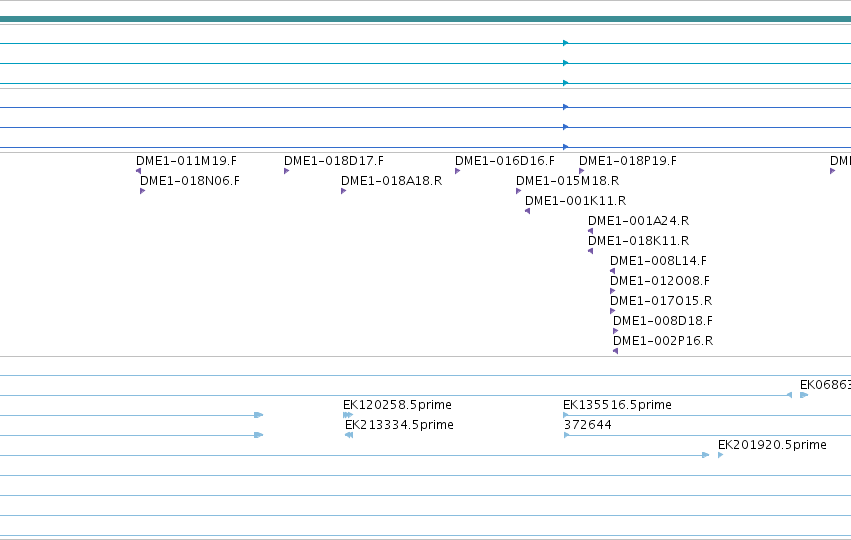Click the DME1-017O15.R label
Image resolution: width=851 pixels, height=540 pixels.
click(661, 301)
